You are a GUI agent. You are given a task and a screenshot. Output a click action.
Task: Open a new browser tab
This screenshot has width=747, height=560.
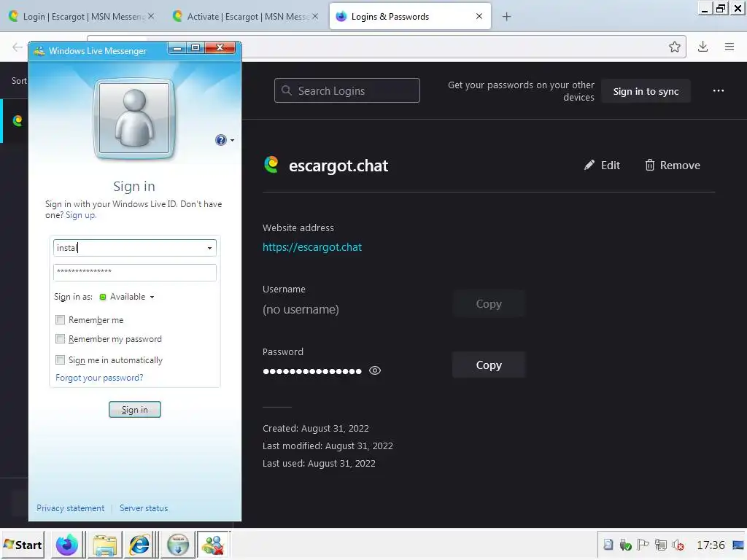pyautogui.click(x=506, y=17)
